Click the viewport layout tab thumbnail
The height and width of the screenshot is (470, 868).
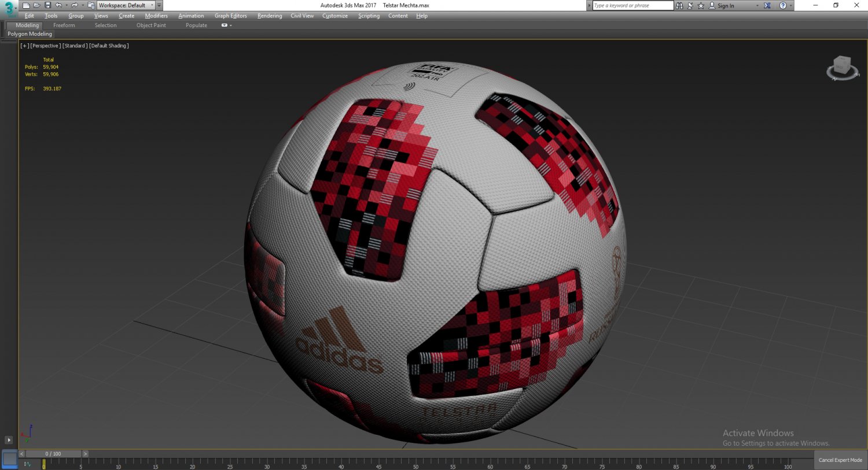10,459
